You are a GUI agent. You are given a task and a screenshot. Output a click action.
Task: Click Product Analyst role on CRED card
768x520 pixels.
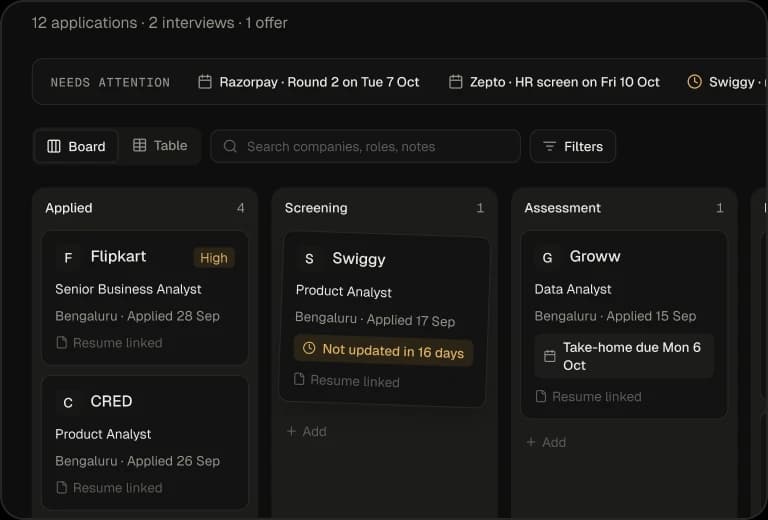(103, 434)
